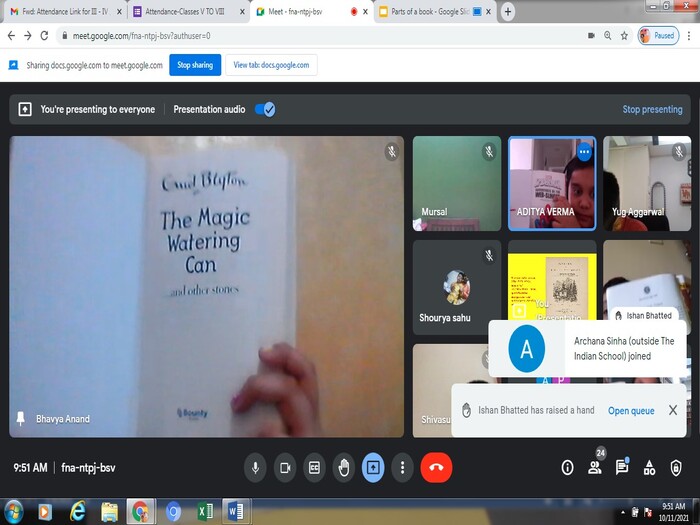Select Yug Aggarwal's video tile
Image resolution: width=700 pixels, height=525 pixels.
[x=647, y=183]
